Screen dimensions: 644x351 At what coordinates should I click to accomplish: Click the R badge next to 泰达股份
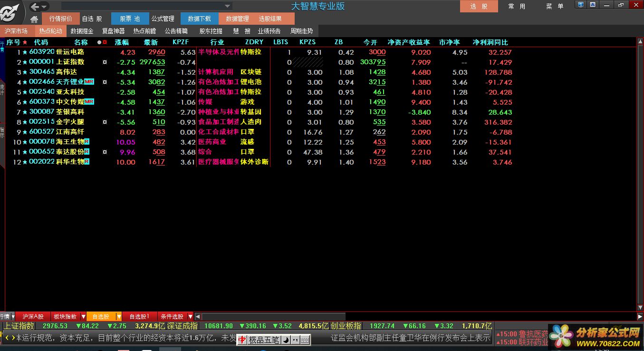click(87, 152)
